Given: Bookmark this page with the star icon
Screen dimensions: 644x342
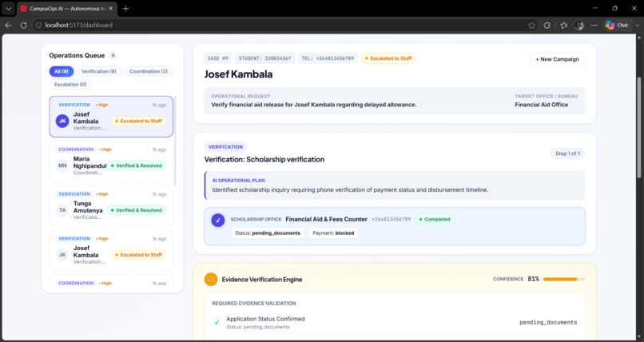Looking at the screenshot, I should [531, 25].
